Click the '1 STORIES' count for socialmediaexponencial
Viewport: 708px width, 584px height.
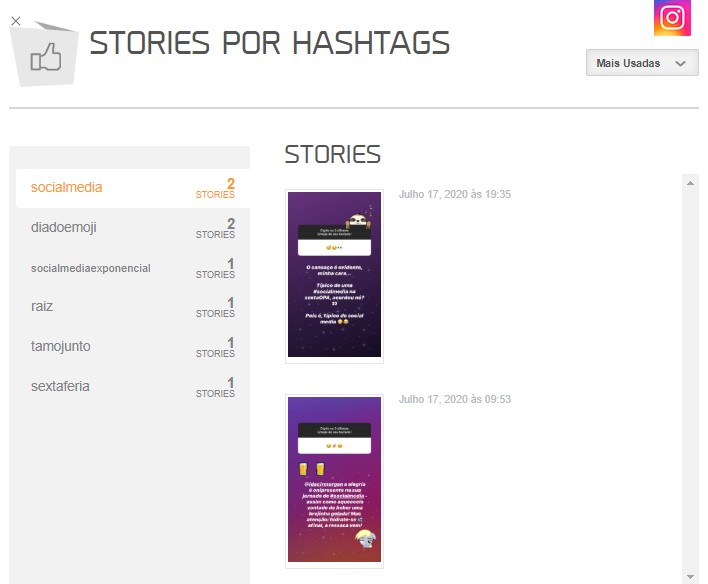click(x=215, y=268)
